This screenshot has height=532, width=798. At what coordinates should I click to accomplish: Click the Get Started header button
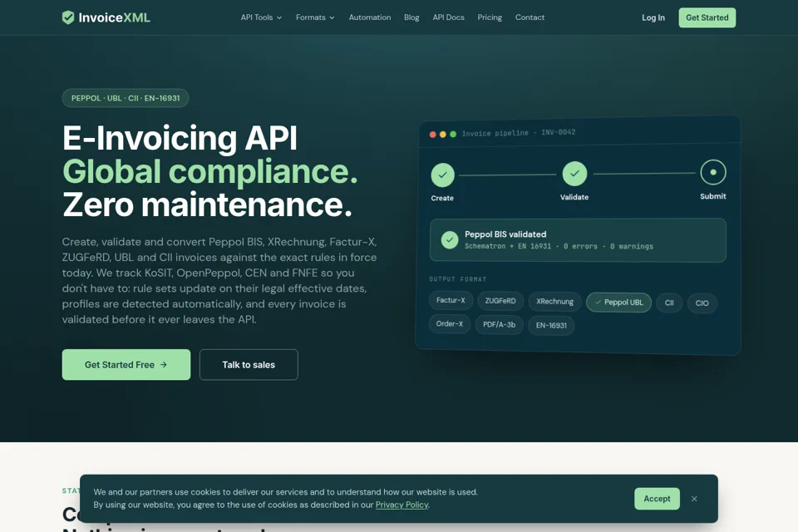pos(707,17)
